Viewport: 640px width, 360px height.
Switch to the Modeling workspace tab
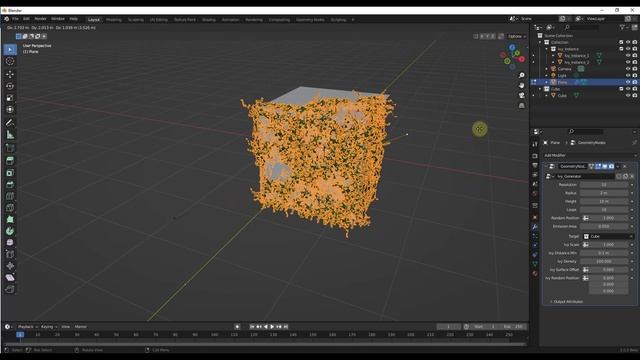pyautogui.click(x=113, y=20)
